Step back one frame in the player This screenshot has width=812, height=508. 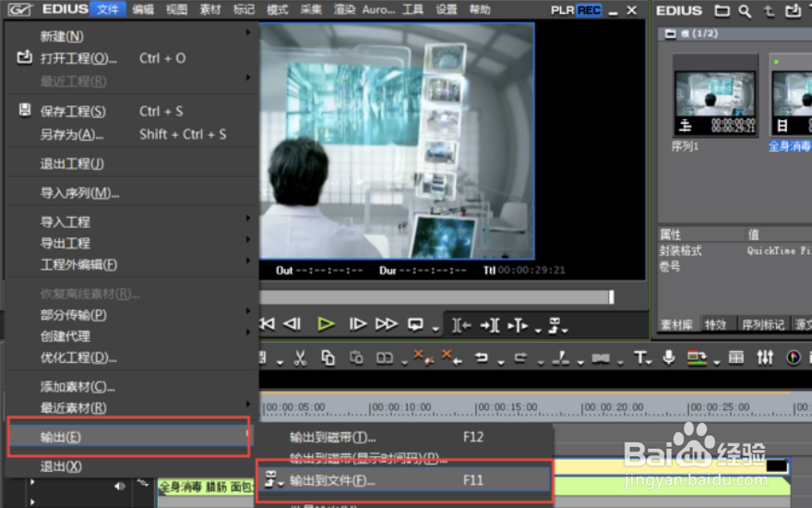pyautogui.click(x=293, y=324)
